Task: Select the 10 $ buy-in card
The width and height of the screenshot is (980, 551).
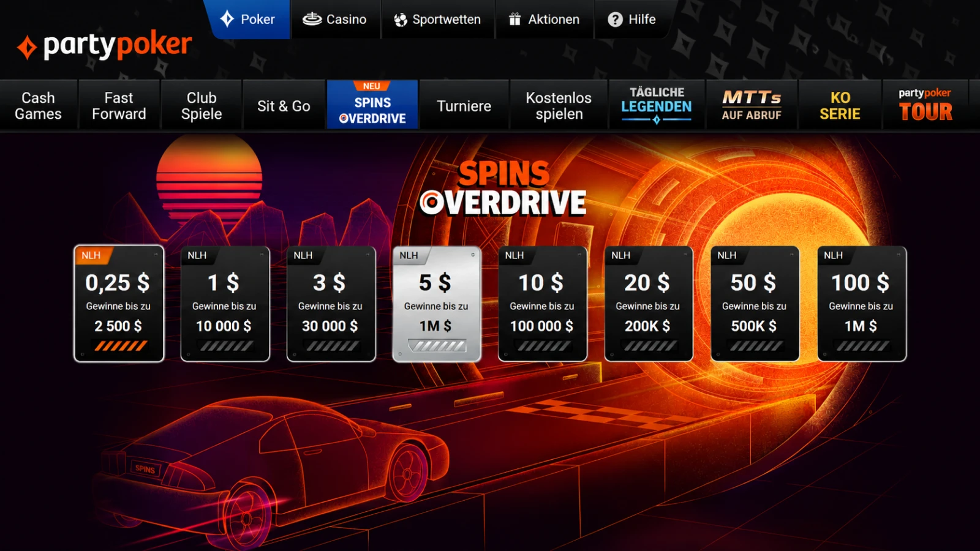Action: [x=543, y=304]
